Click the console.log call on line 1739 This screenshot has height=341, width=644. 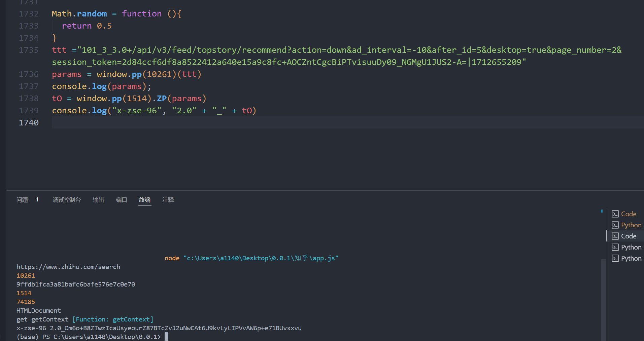point(79,110)
